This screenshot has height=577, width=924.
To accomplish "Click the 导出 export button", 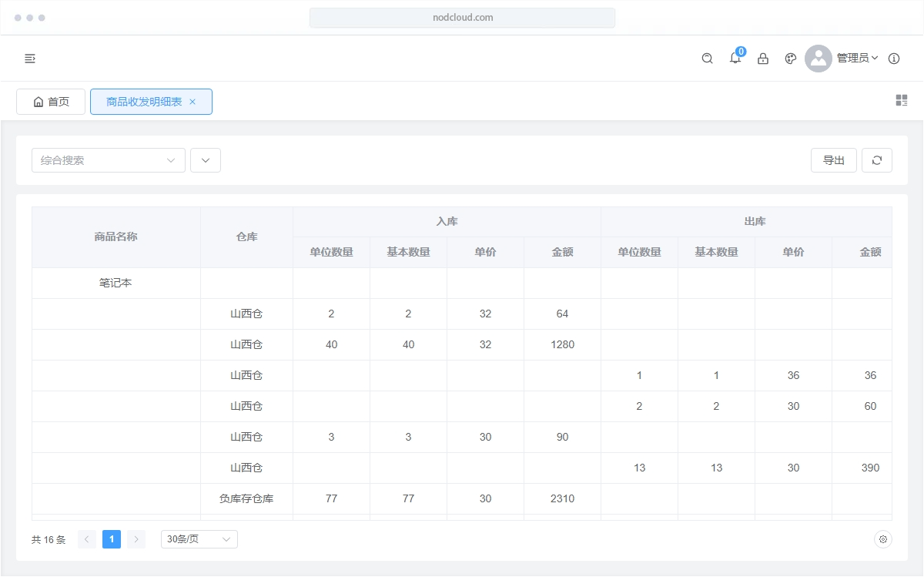I will point(833,160).
